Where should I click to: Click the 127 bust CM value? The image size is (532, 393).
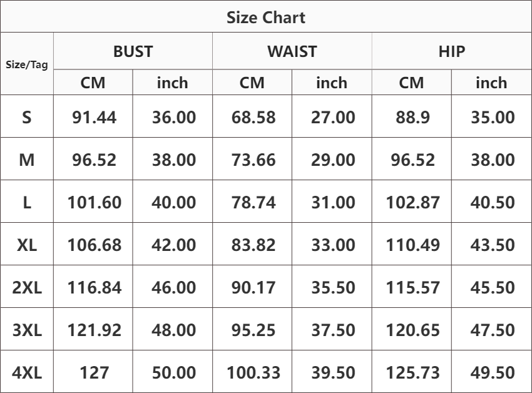click(94, 372)
